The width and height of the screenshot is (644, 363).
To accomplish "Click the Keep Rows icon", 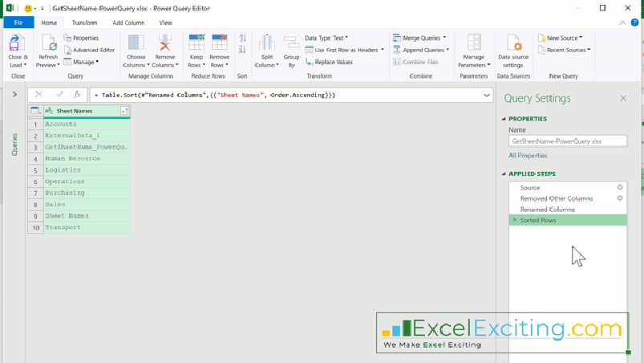I will point(196,43).
